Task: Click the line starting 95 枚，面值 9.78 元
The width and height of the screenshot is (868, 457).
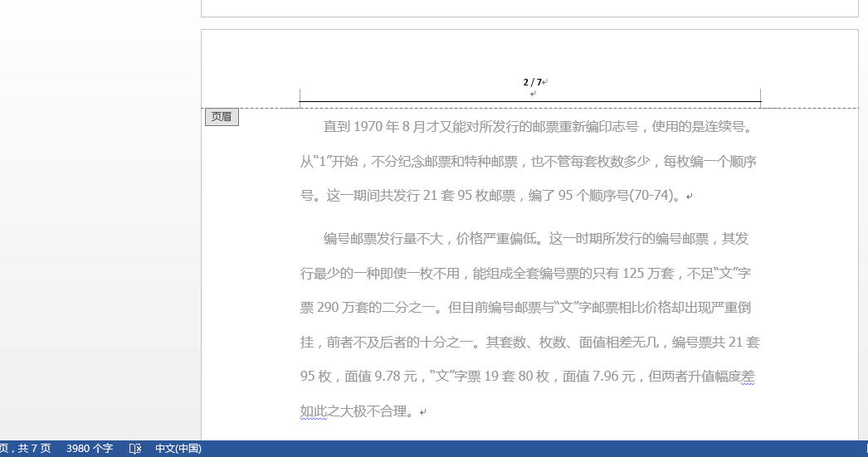Action: point(528,377)
